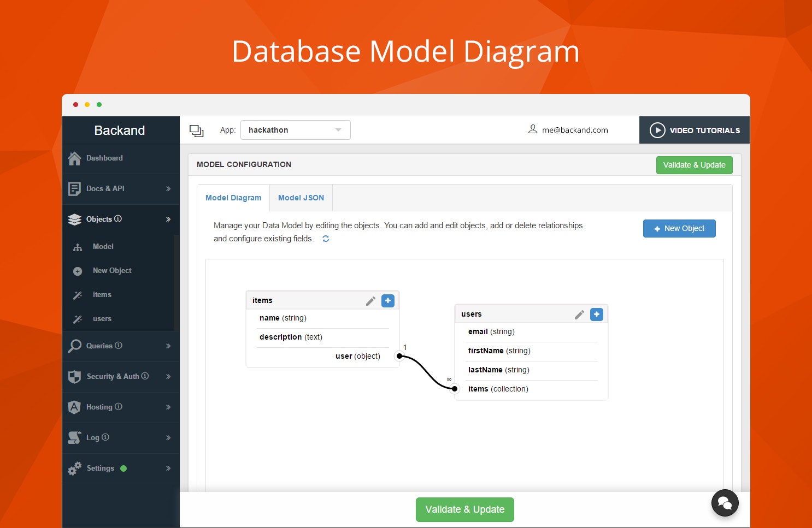Click the refresh icon after description text
812x528 pixels.
click(x=326, y=239)
